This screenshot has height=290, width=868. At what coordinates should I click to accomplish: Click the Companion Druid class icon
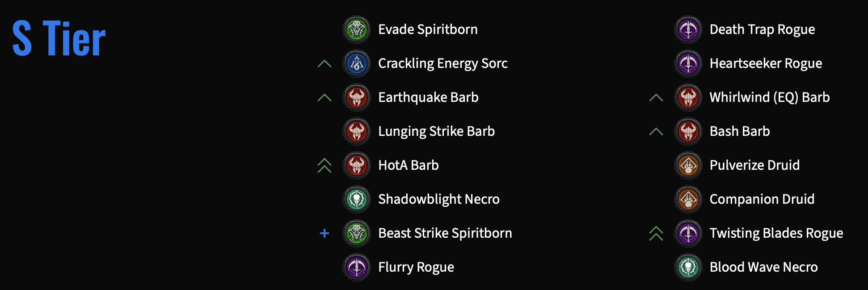(x=688, y=199)
